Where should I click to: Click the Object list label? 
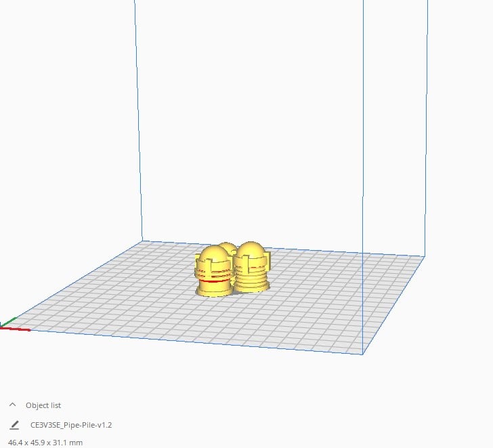point(43,405)
